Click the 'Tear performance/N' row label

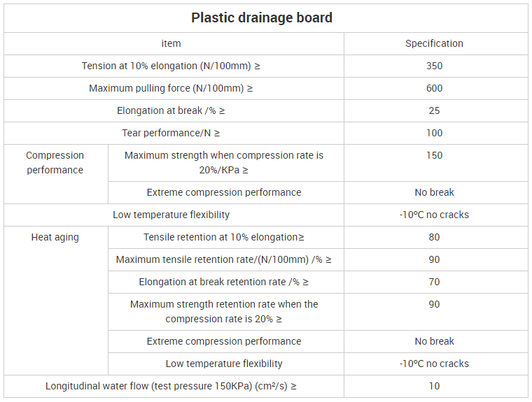click(x=171, y=133)
